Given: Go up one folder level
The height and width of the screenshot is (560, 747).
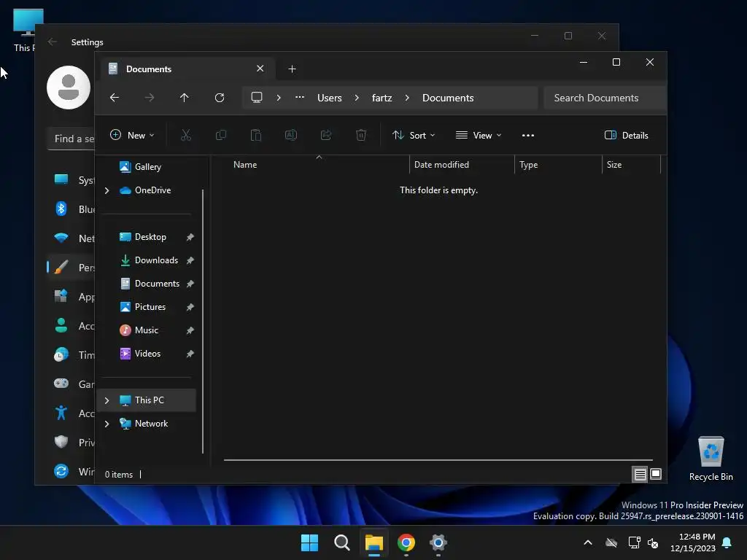Looking at the screenshot, I should point(185,98).
